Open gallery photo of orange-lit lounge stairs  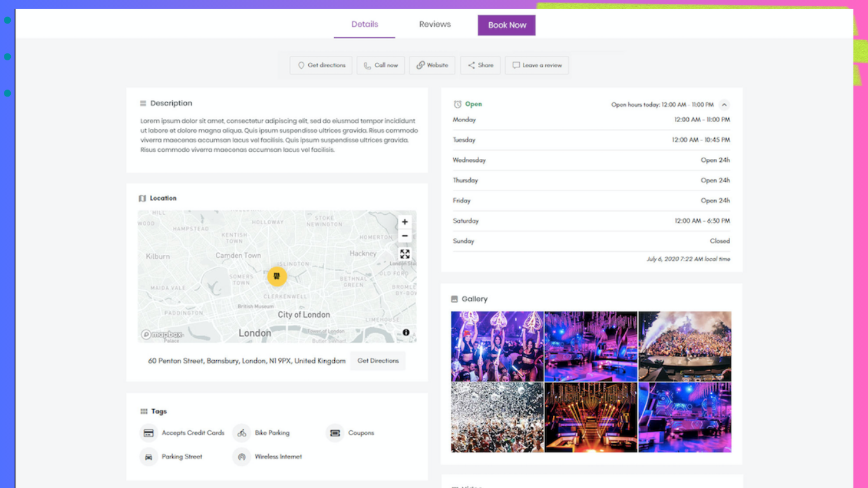(x=591, y=417)
